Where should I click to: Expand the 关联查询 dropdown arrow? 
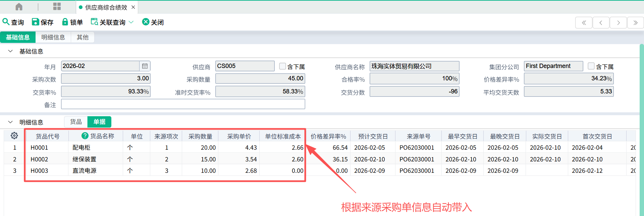(131, 22)
